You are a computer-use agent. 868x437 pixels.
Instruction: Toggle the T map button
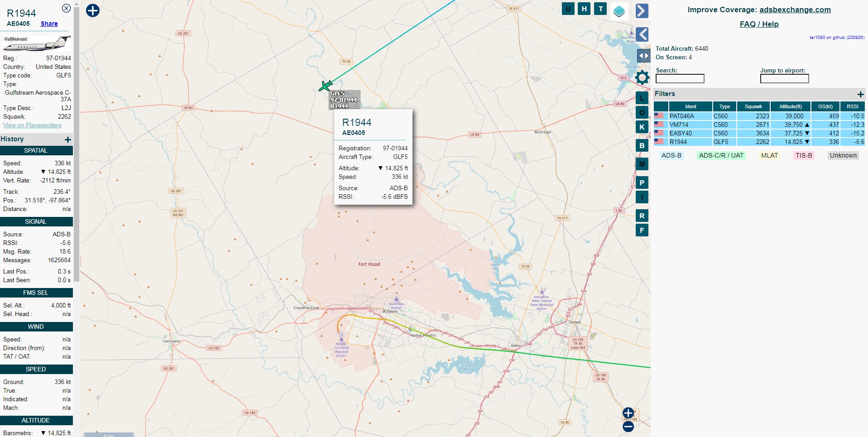(600, 9)
